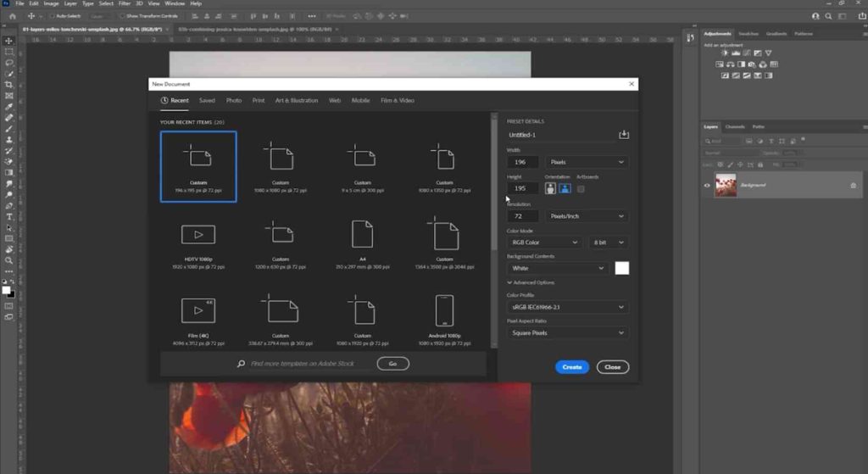
Task: Hide the Background layer via eye icon
Action: (707, 186)
